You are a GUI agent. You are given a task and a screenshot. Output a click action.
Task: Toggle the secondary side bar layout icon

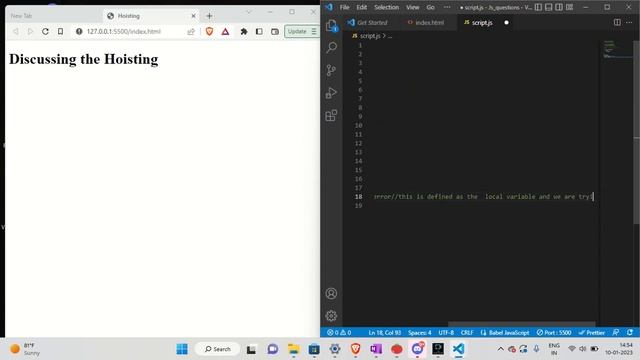coord(559,7)
